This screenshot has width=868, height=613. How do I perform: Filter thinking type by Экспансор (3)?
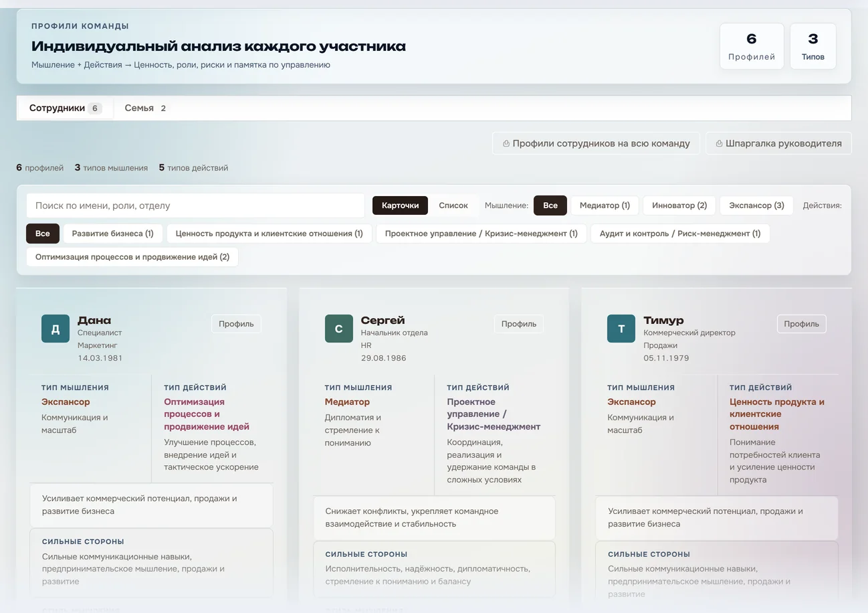point(756,205)
